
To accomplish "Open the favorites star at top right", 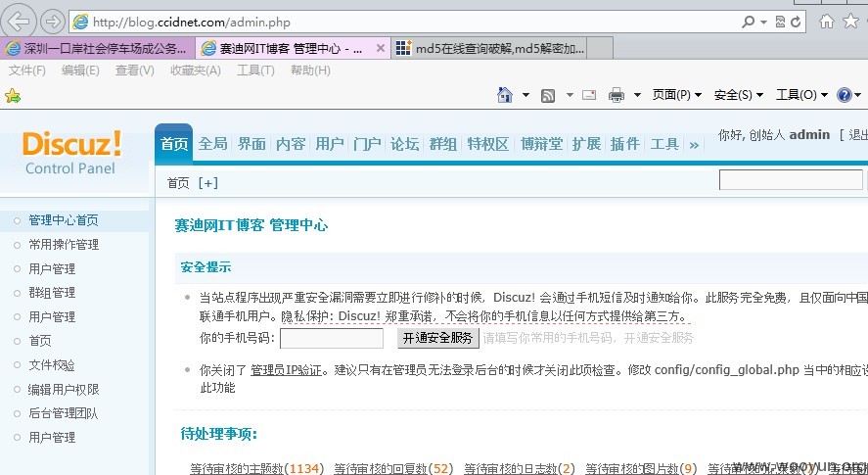I will pyautogui.click(x=850, y=22).
